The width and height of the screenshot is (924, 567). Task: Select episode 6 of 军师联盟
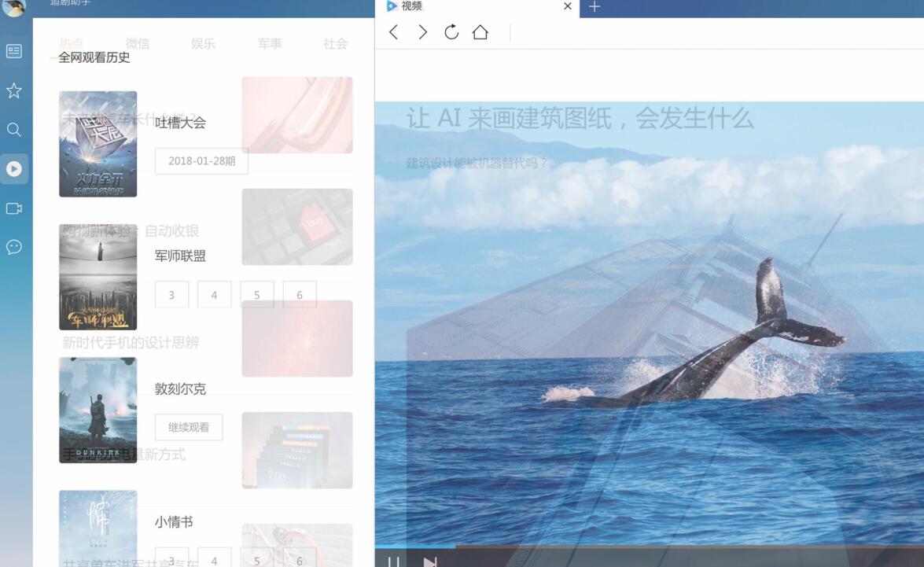tap(300, 295)
